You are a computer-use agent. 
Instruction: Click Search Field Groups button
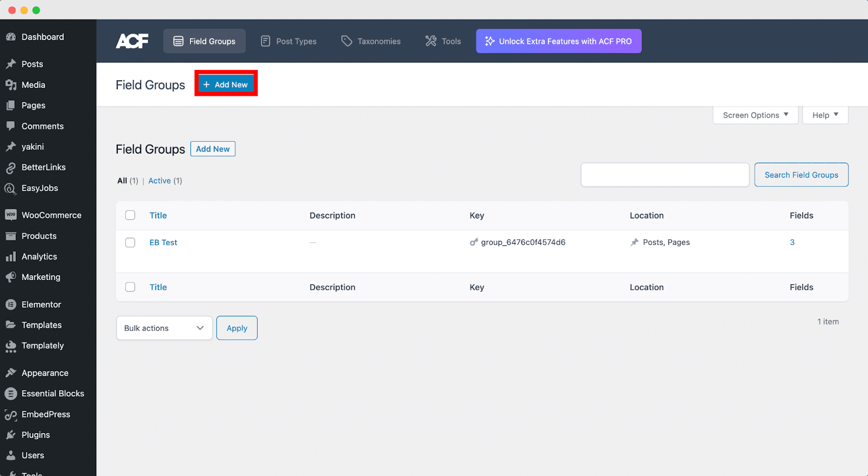pos(801,175)
